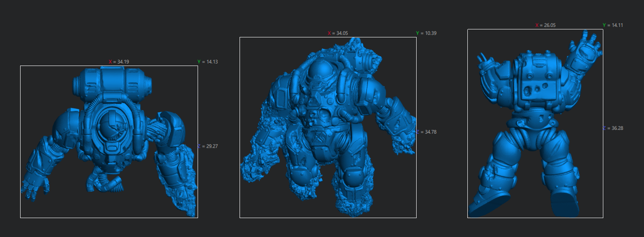The width and height of the screenshot is (644, 237).
Task: Select the Z = 34.78 height label
Action: click(426, 132)
